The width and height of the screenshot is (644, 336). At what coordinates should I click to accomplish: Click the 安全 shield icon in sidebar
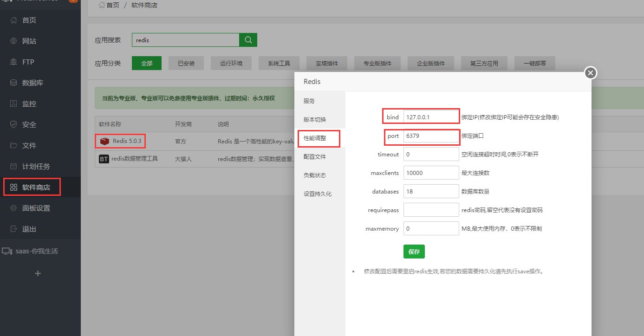13,124
